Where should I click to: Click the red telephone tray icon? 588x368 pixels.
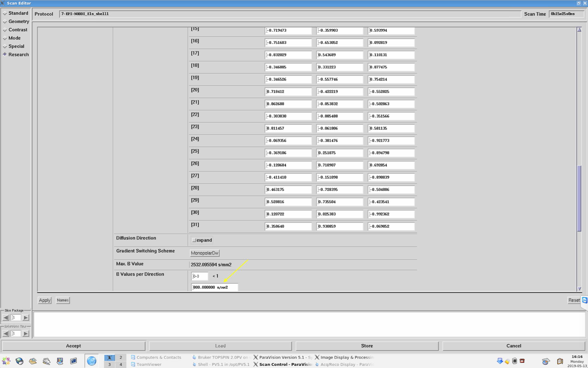[522, 361]
